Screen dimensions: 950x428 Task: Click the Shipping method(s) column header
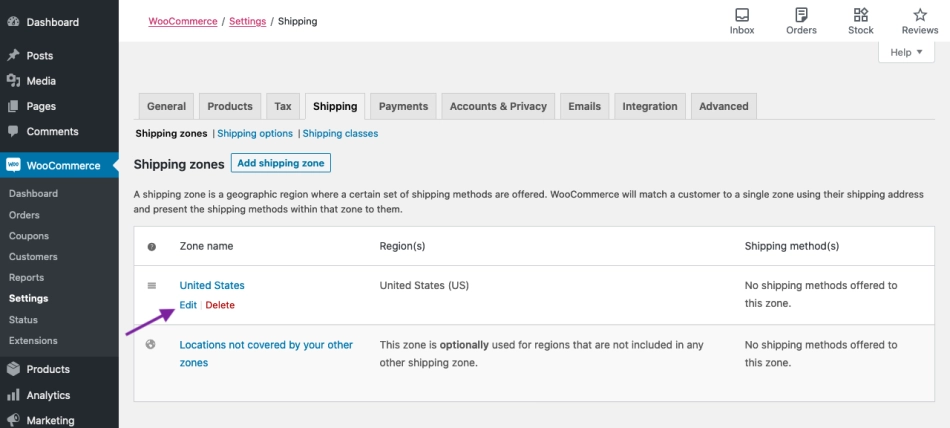point(792,246)
